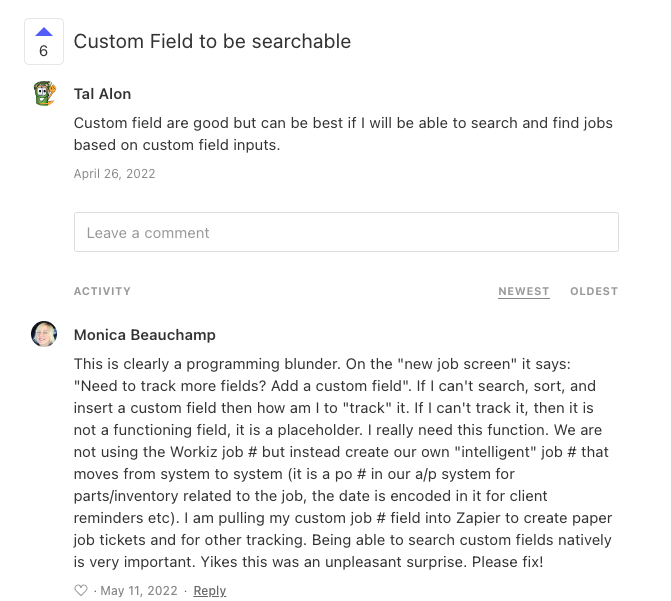Click the word Zapier in the comment
Screen dimensions: 671x601
point(478,518)
